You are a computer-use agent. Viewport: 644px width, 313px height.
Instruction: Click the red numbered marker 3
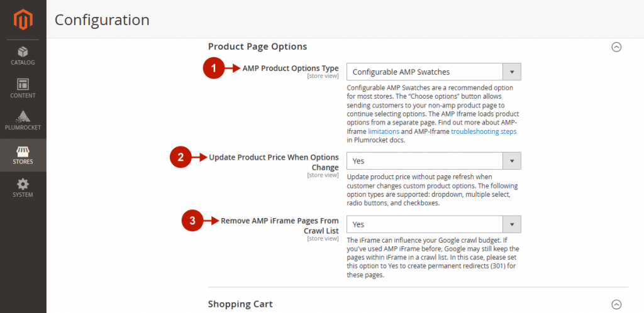click(192, 221)
